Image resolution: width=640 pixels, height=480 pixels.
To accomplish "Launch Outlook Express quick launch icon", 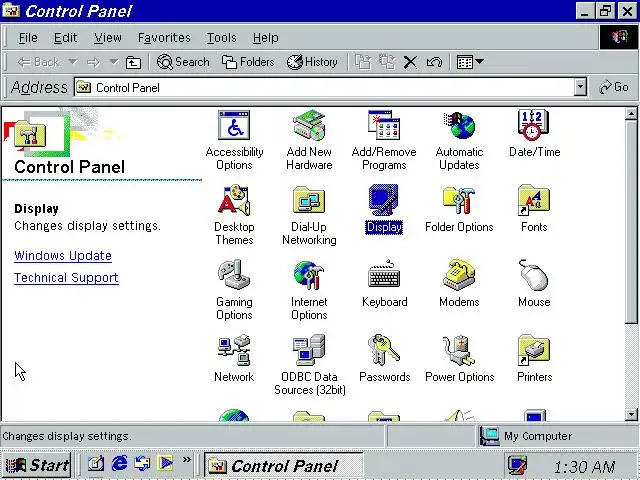I will pyautogui.click(x=142, y=463).
